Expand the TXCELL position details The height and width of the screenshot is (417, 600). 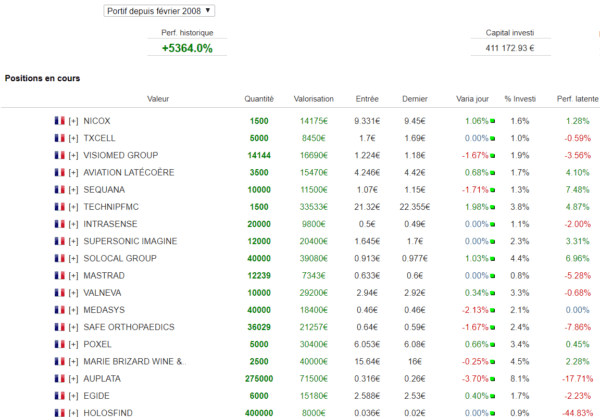(x=73, y=138)
